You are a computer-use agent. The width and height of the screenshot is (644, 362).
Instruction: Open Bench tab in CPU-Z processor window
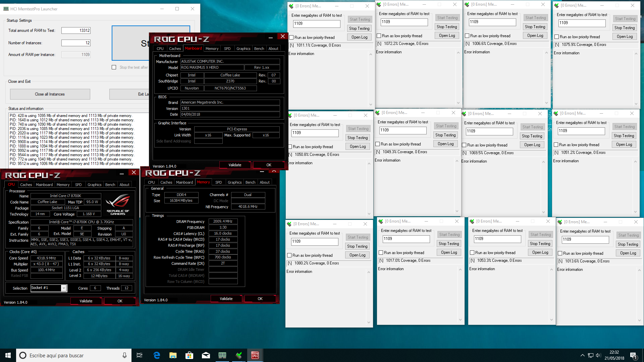pyautogui.click(x=110, y=185)
